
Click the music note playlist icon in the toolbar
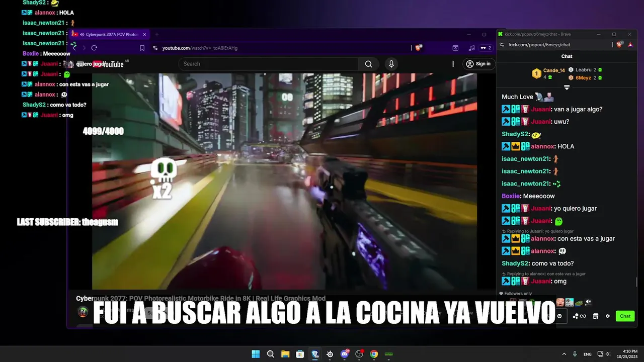pos(471,48)
